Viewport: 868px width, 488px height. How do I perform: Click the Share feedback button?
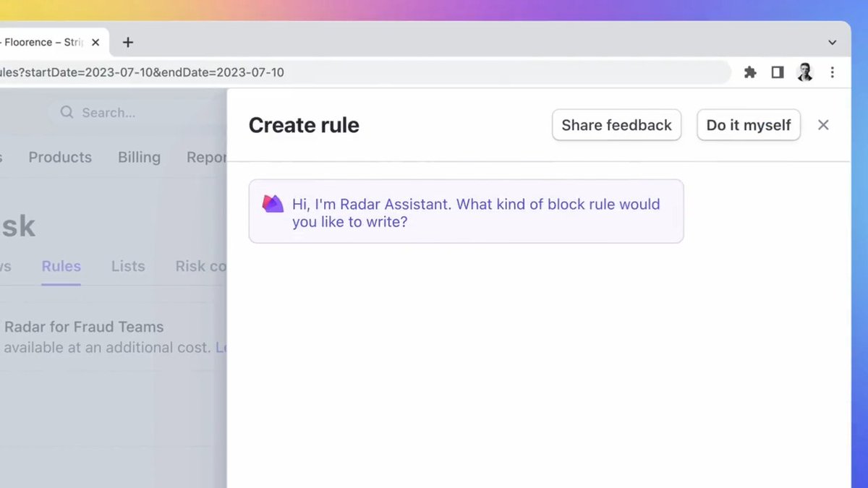pos(616,125)
